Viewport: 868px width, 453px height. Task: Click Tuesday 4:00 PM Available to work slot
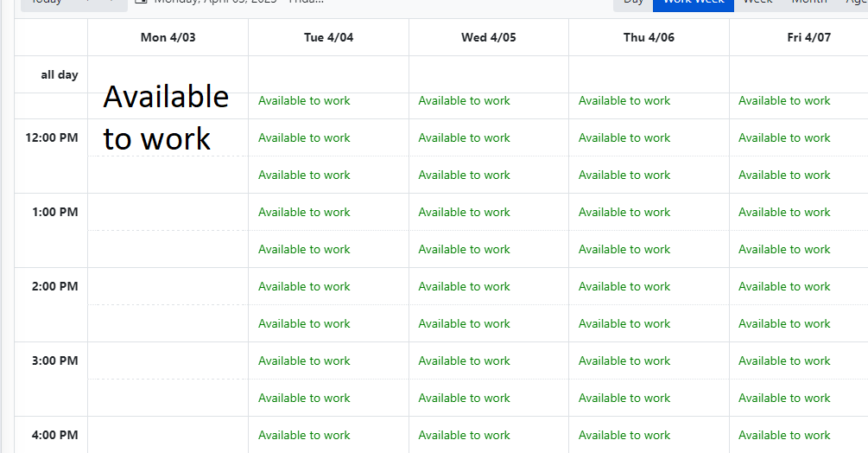click(304, 435)
